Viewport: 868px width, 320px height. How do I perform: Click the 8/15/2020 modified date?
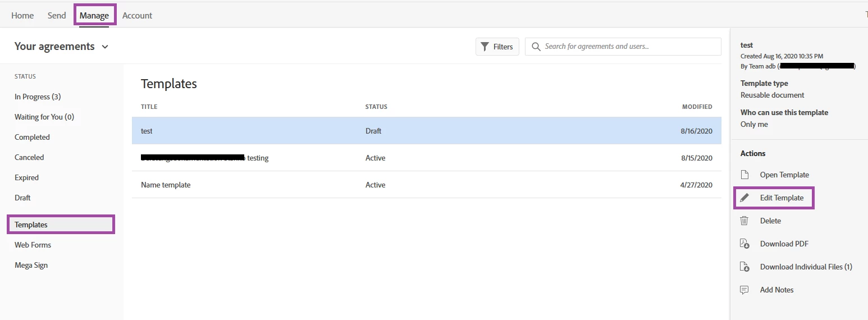697,158
